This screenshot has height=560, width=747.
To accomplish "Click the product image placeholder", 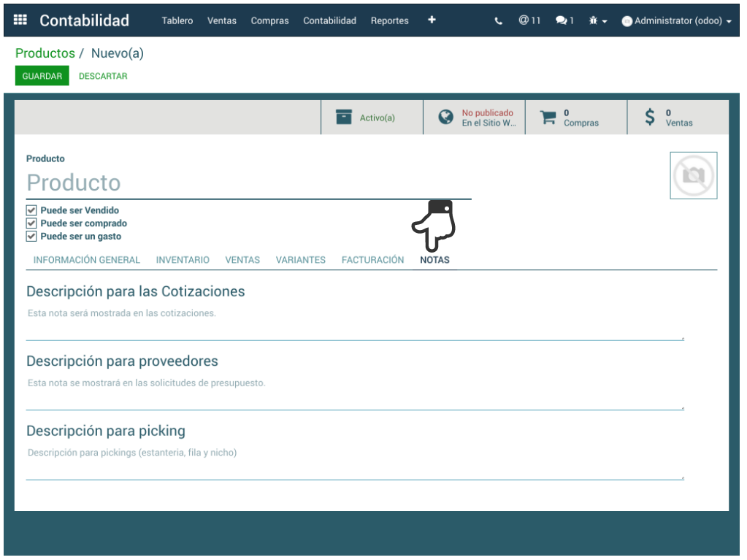I will 693,175.
